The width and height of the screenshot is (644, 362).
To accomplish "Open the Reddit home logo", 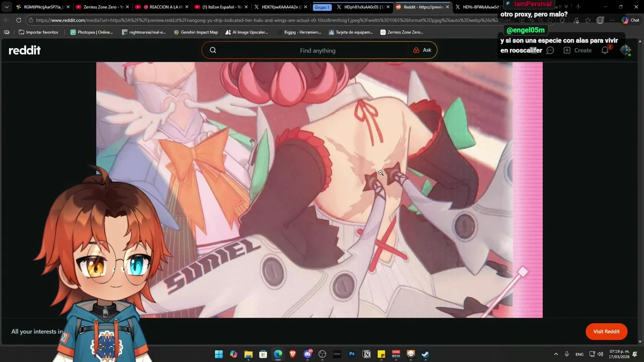I will pos(25,50).
